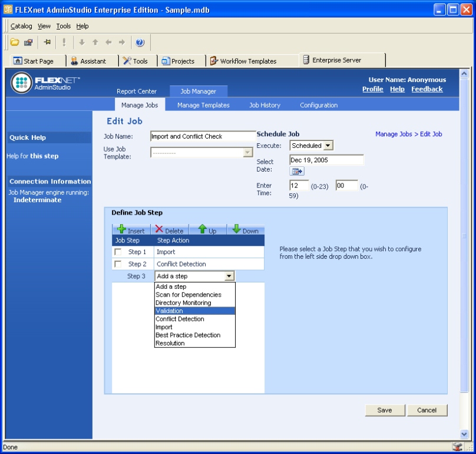Image resolution: width=476 pixels, height=454 pixels.
Task: Click the green plus Insert step icon
Action: pyautogui.click(x=122, y=230)
